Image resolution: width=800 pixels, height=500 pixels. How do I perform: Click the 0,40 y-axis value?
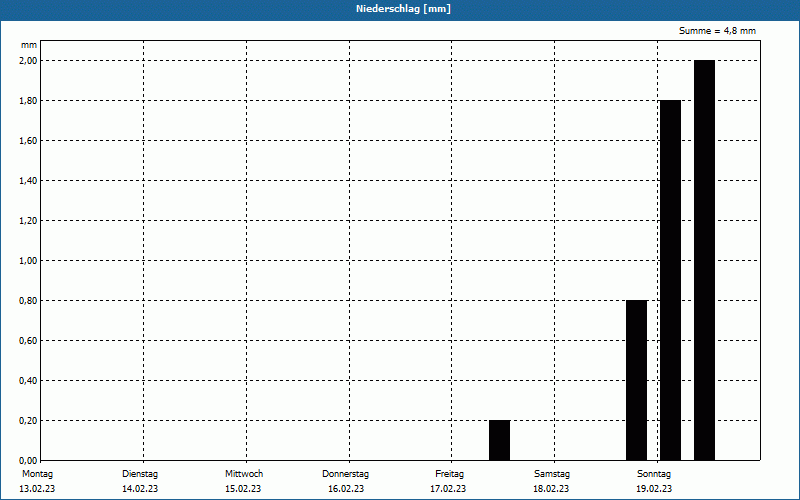pos(28,381)
